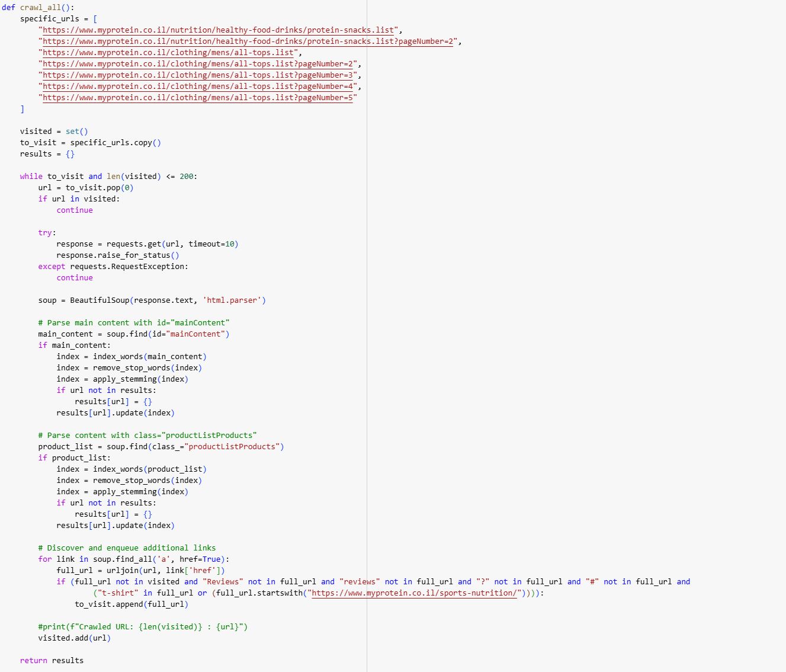Image resolution: width=786 pixels, height=672 pixels.
Task: Click the 'Discover and enqueue additional links' comment
Action: point(127,548)
